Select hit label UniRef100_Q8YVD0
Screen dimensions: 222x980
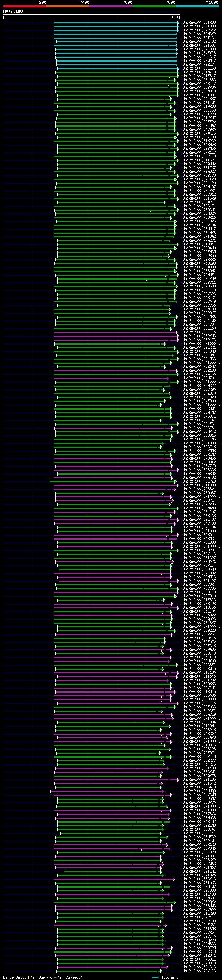pyautogui.click(x=199, y=87)
